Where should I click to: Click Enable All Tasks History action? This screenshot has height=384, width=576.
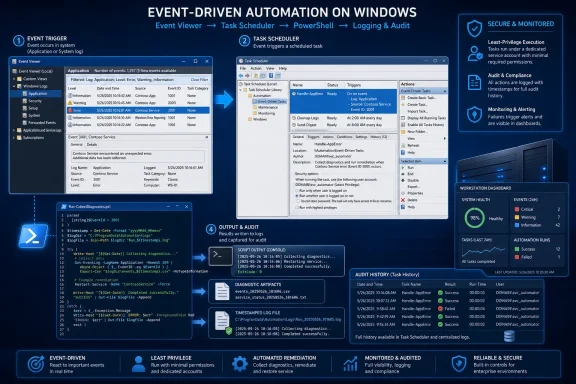click(426, 125)
